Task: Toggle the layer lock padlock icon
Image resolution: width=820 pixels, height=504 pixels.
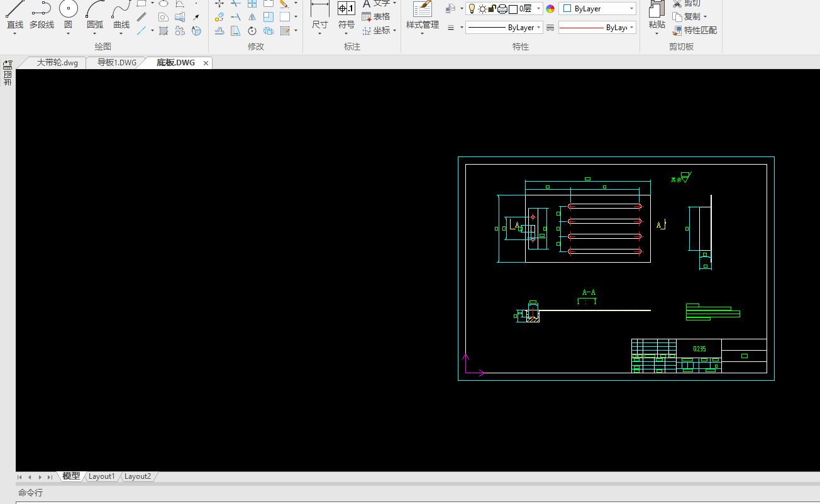Action: click(x=492, y=9)
